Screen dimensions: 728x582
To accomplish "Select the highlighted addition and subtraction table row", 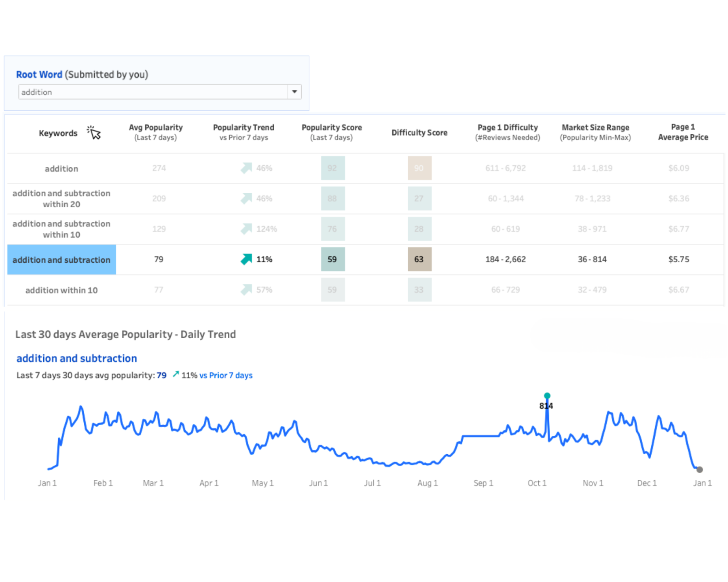I will click(x=61, y=260).
